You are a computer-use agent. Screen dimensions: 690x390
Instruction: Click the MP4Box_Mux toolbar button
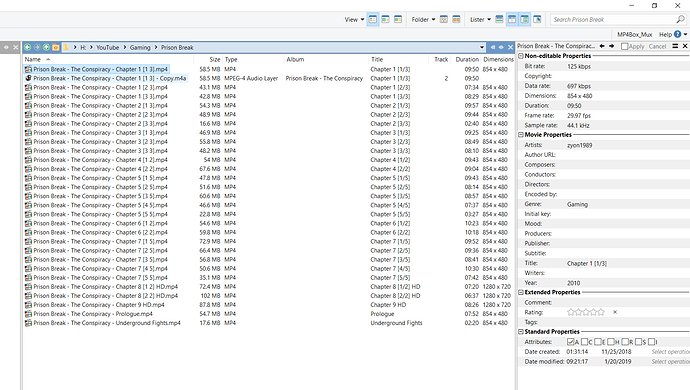(x=635, y=34)
